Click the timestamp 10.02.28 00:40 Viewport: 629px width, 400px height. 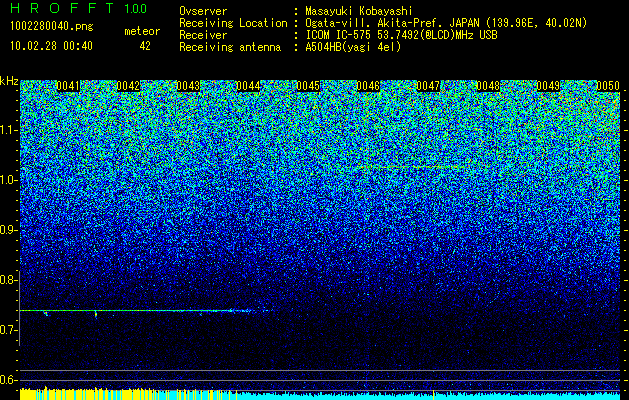(x=51, y=46)
